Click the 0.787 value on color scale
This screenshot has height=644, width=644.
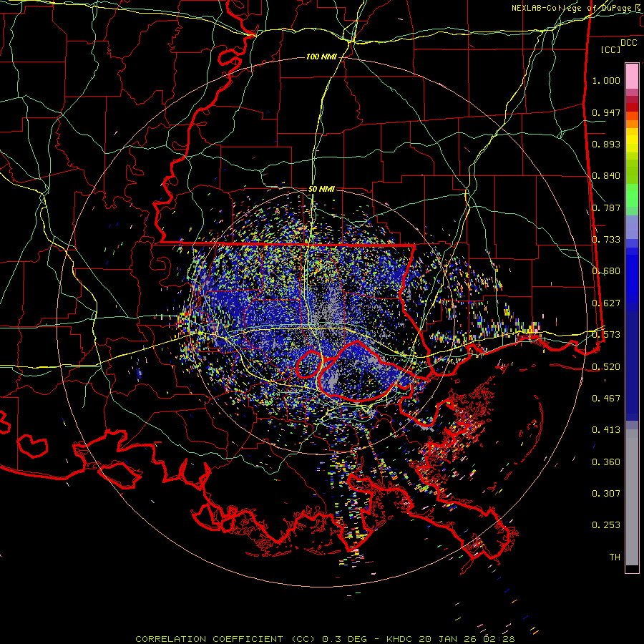point(606,208)
